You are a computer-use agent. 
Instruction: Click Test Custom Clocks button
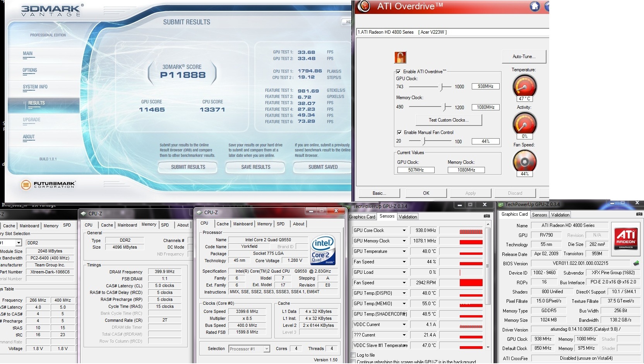coord(449,120)
